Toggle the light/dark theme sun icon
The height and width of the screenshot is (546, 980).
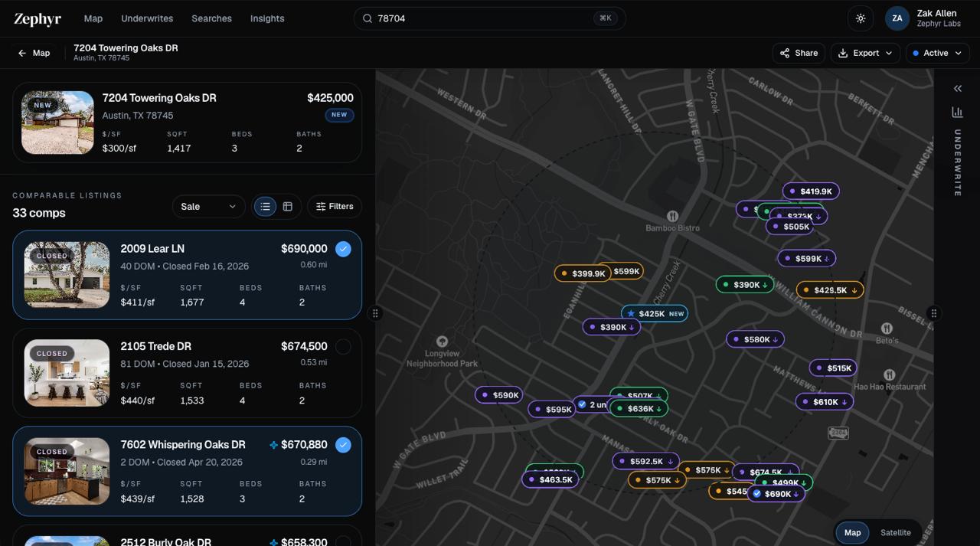click(861, 18)
